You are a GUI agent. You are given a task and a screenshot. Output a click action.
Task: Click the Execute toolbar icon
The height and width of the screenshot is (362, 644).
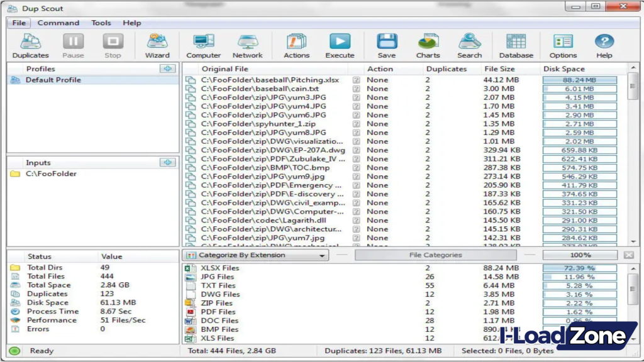[x=340, y=45]
